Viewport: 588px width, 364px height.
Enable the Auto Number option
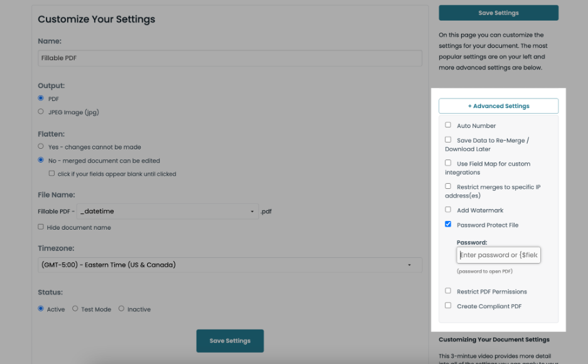coord(448,124)
